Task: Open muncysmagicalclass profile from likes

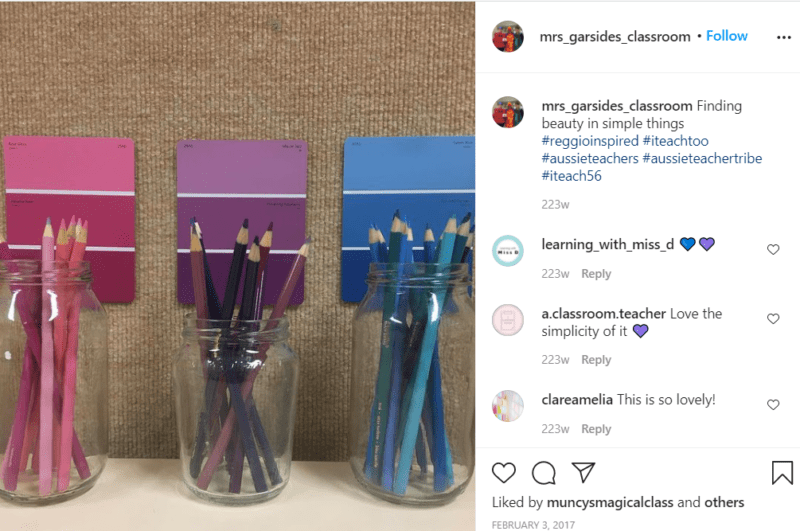Action: [610, 502]
